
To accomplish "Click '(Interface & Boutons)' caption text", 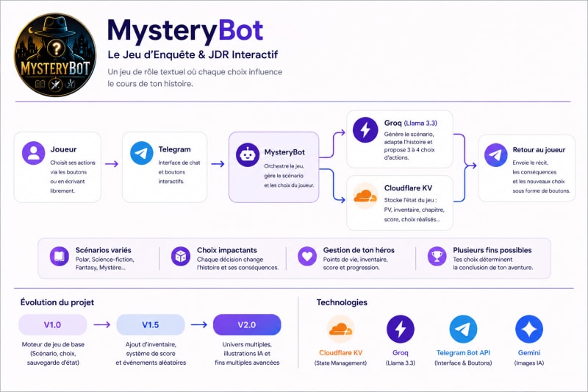I will [x=463, y=363].
